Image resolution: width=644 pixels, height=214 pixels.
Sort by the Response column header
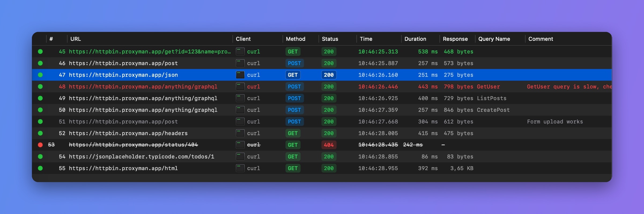click(x=455, y=39)
